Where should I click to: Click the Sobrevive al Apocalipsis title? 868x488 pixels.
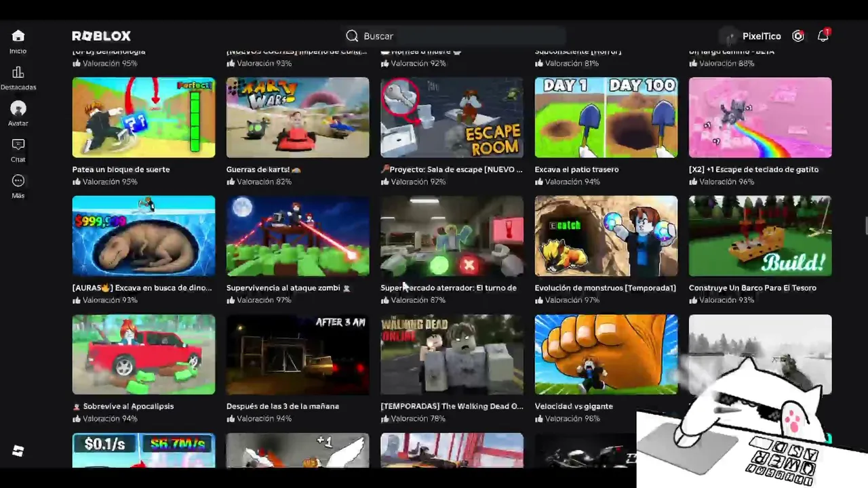[123, 407]
